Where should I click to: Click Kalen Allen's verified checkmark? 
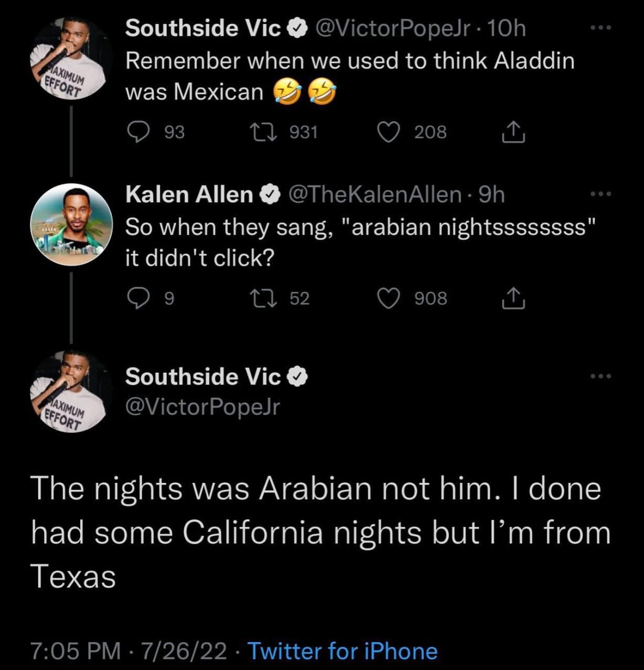click(x=269, y=193)
